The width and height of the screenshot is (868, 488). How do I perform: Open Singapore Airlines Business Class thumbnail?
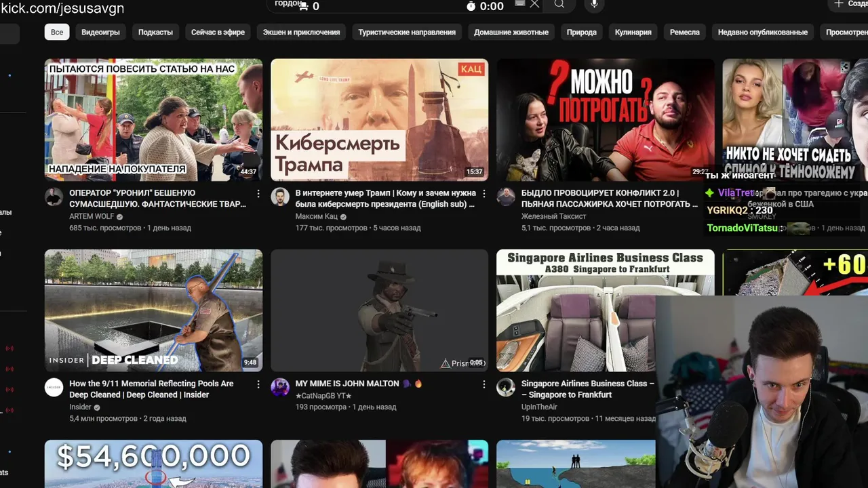576,310
